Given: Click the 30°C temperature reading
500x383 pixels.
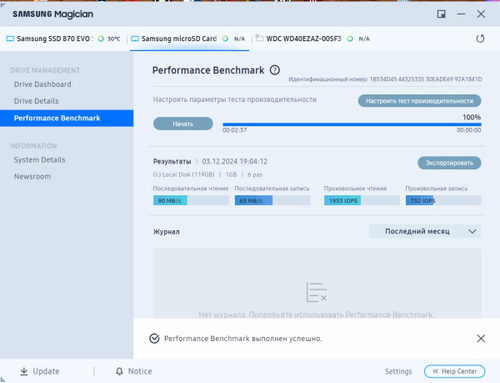Looking at the screenshot, I should [x=114, y=39].
